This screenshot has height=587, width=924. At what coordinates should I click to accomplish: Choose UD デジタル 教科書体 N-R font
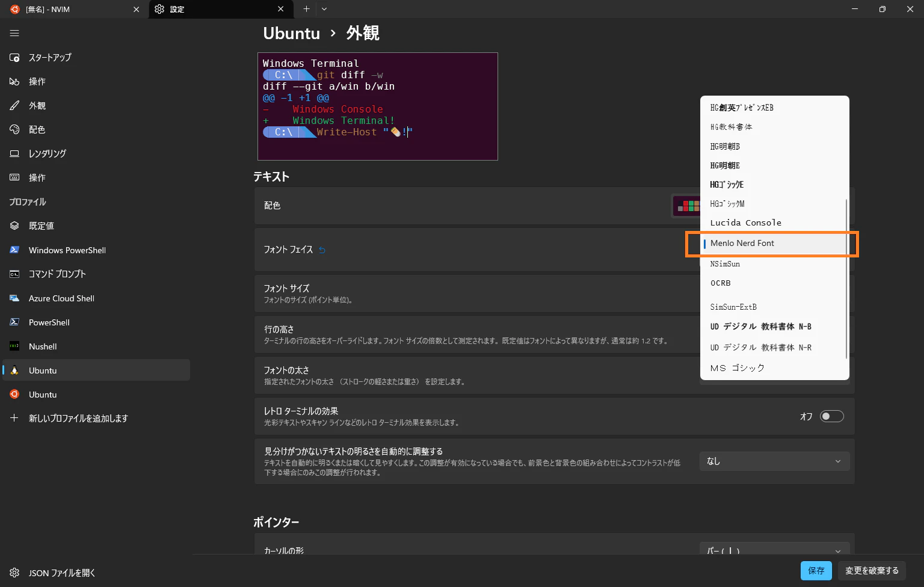775,347
